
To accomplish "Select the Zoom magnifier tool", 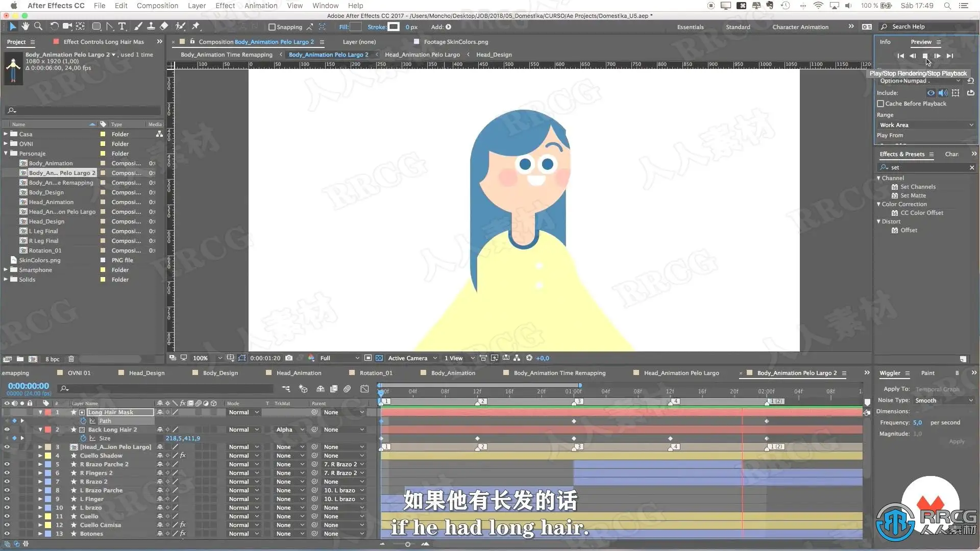I will (x=38, y=27).
